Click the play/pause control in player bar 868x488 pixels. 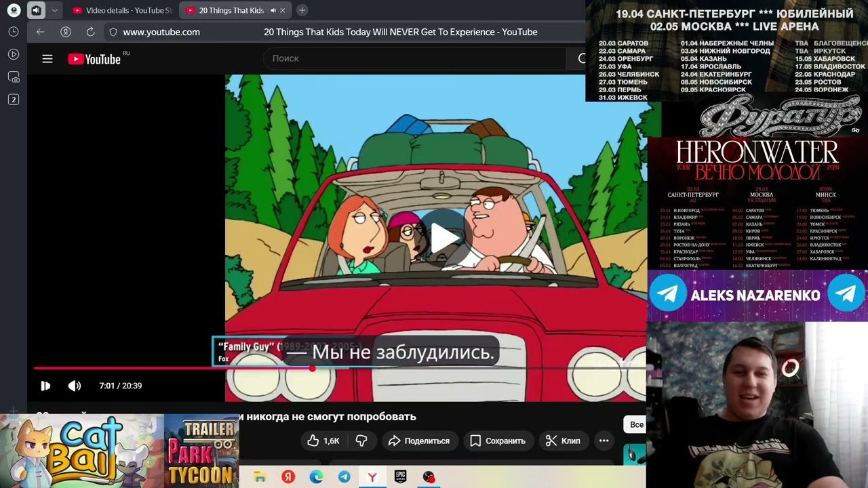click(x=45, y=386)
